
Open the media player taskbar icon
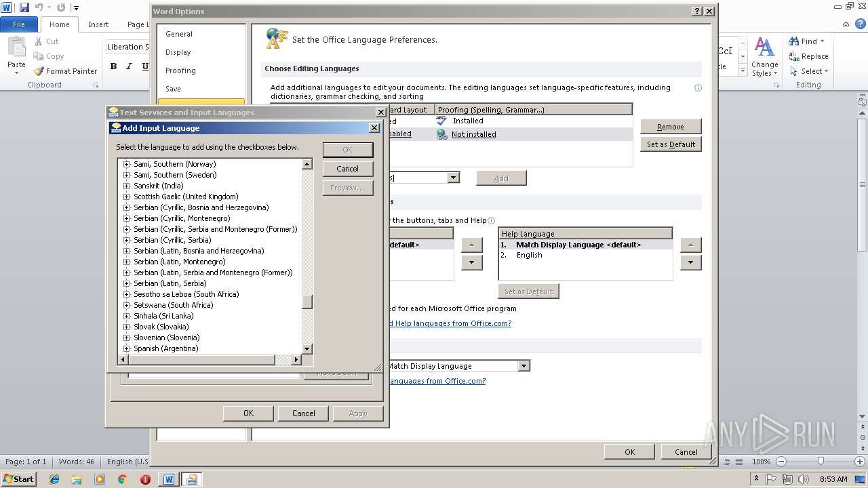pyautogui.click(x=100, y=479)
